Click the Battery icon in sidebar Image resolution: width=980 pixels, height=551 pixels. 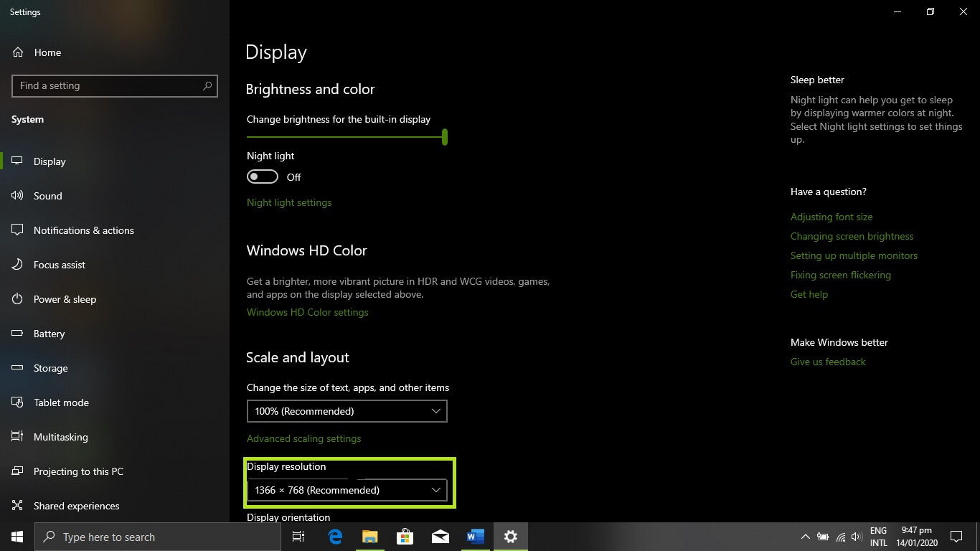click(18, 334)
